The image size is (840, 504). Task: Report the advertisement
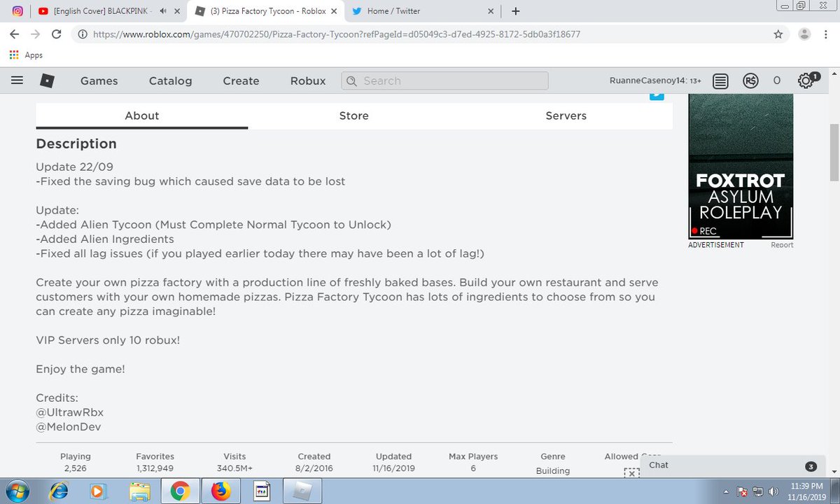782,245
